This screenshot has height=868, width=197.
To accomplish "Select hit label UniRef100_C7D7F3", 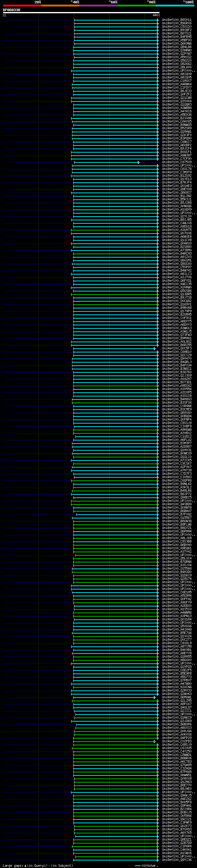I will (x=177, y=474).
